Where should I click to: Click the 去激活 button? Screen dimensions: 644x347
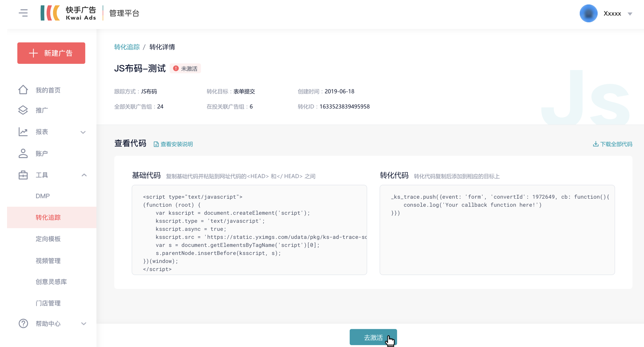coord(373,337)
